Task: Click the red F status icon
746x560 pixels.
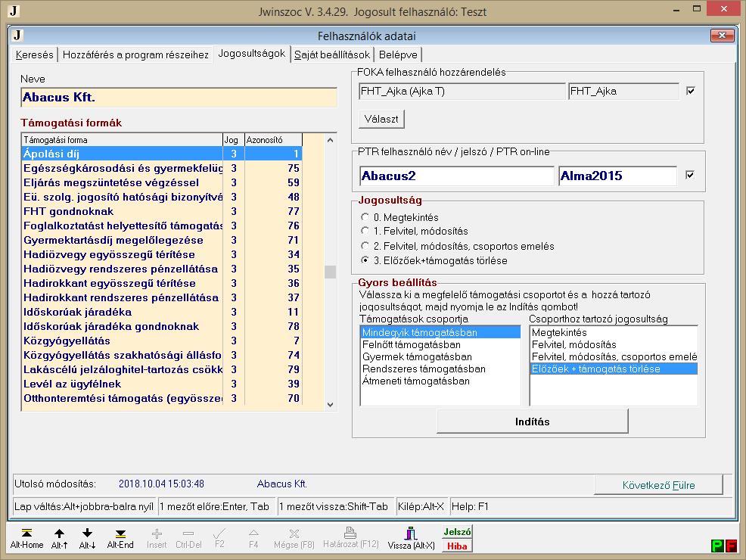Action: click(731, 546)
